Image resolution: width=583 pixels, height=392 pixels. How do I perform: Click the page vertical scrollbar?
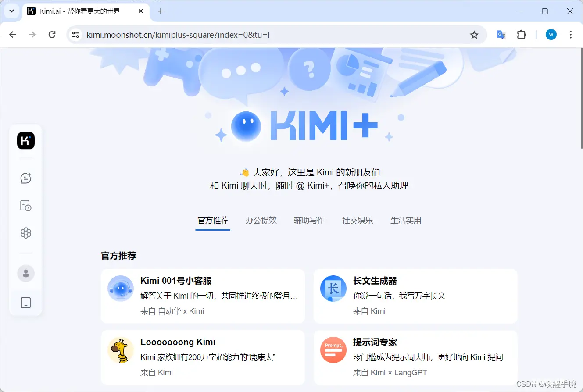pyautogui.click(x=581, y=98)
